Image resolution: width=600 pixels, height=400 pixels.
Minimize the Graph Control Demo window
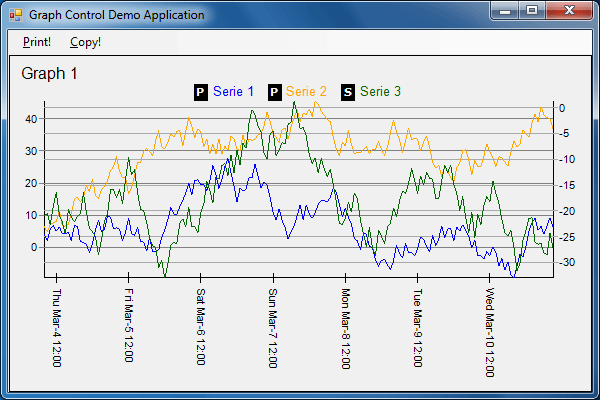[505, 11]
